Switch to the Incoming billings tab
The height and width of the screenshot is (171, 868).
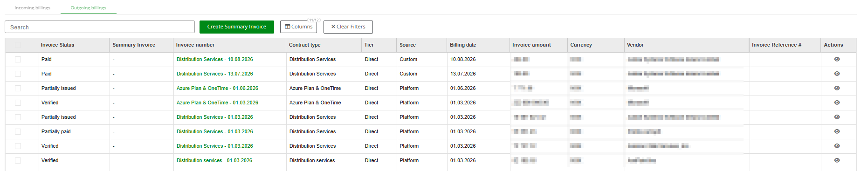(x=32, y=8)
